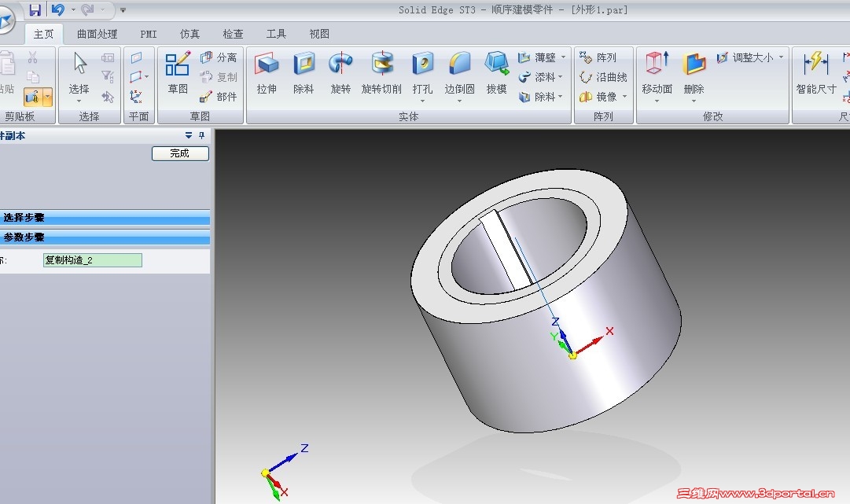Select the 除料 cutout tool
Image resolution: width=850 pixels, height=504 pixels.
[304, 73]
